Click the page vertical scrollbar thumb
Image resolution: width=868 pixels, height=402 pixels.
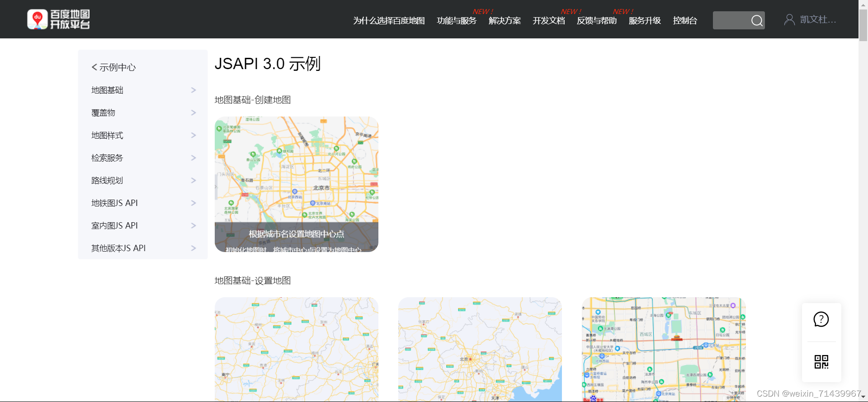coord(863,25)
